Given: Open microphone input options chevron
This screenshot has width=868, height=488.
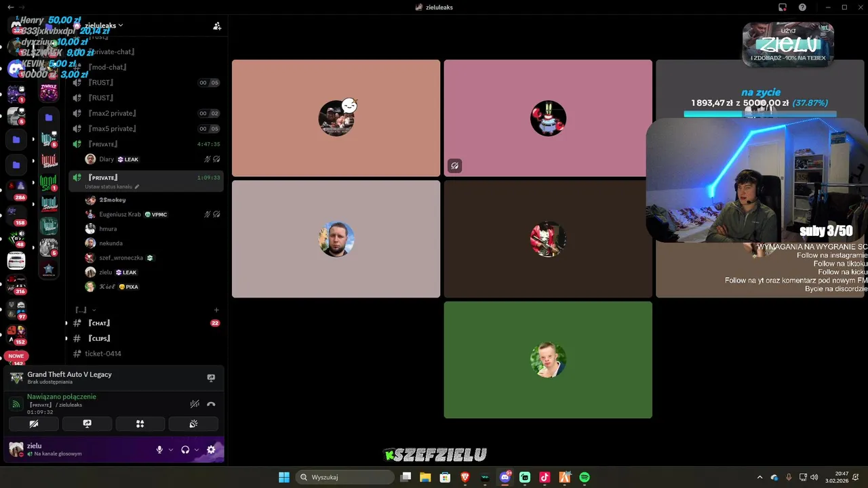Looking at the screenshot, I should (x=171, y=449).
